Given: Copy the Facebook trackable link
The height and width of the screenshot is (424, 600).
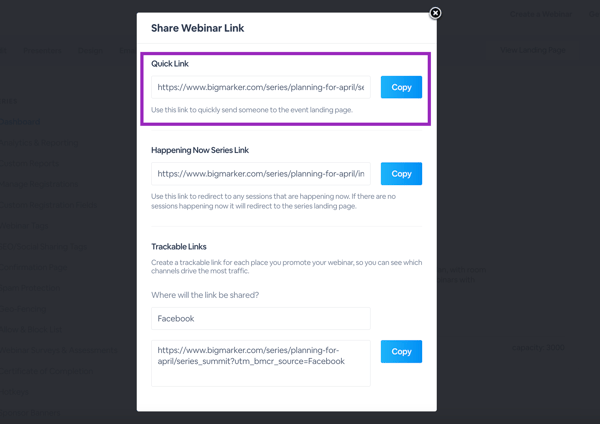Looking at the screenshot, I should coord(401,351).
